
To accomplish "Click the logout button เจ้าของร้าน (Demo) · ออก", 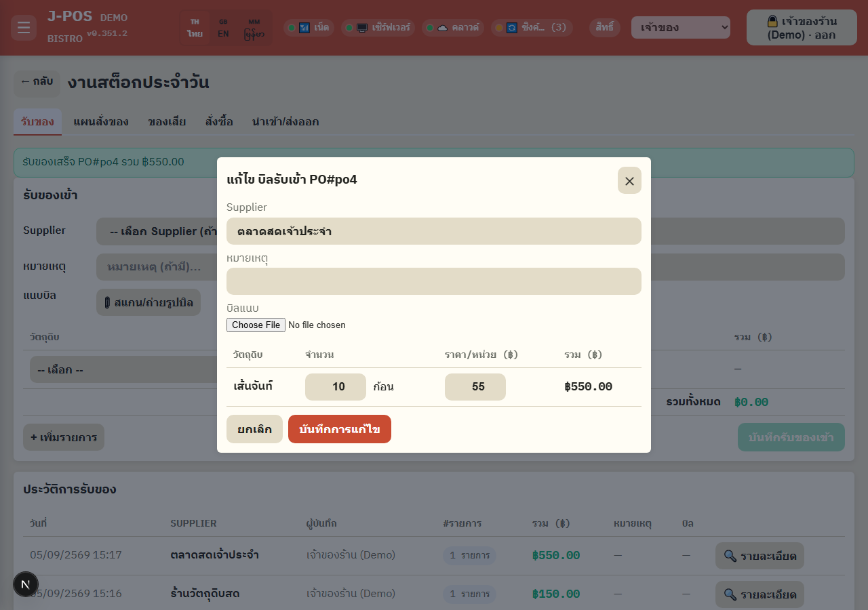I will 802,28.
